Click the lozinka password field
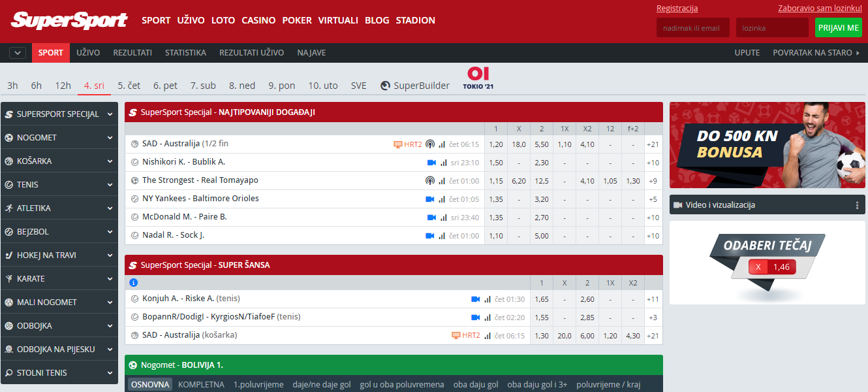 coord(772,27)
